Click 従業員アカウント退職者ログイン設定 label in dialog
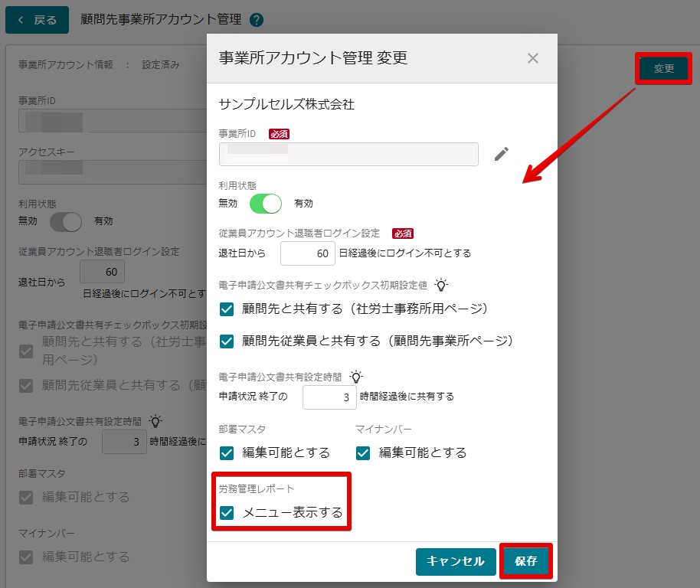This screenshot has width=700, height=588. pyautogui.click(x=299, y=234)
